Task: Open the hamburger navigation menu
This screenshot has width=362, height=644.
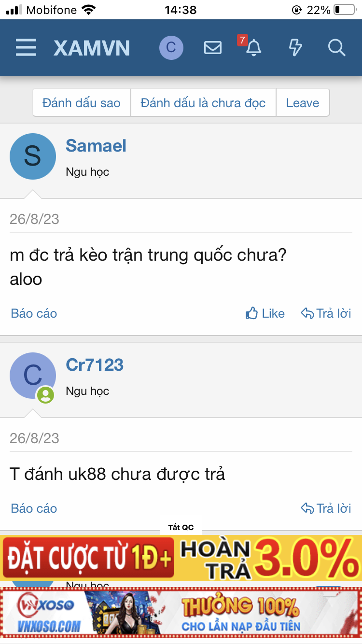Action: coord(26,48)
